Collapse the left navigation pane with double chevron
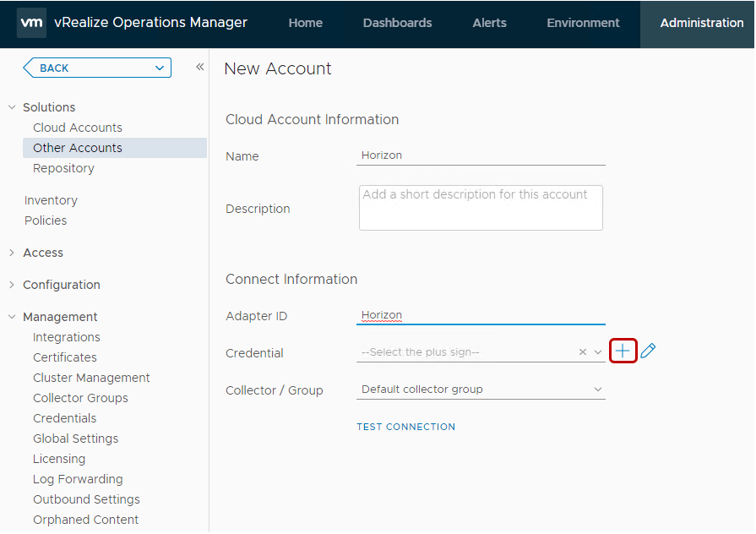 [x=199, y=66]
